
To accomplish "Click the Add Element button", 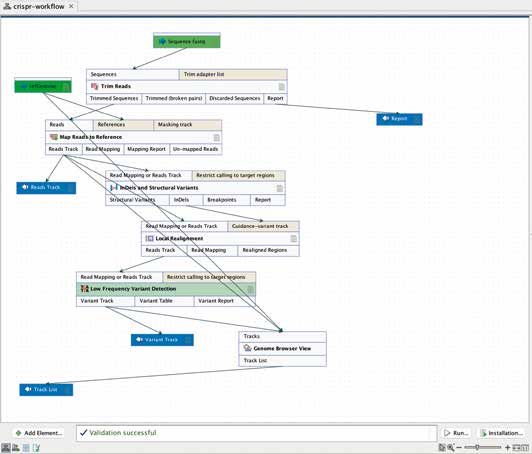I will 38,433.
